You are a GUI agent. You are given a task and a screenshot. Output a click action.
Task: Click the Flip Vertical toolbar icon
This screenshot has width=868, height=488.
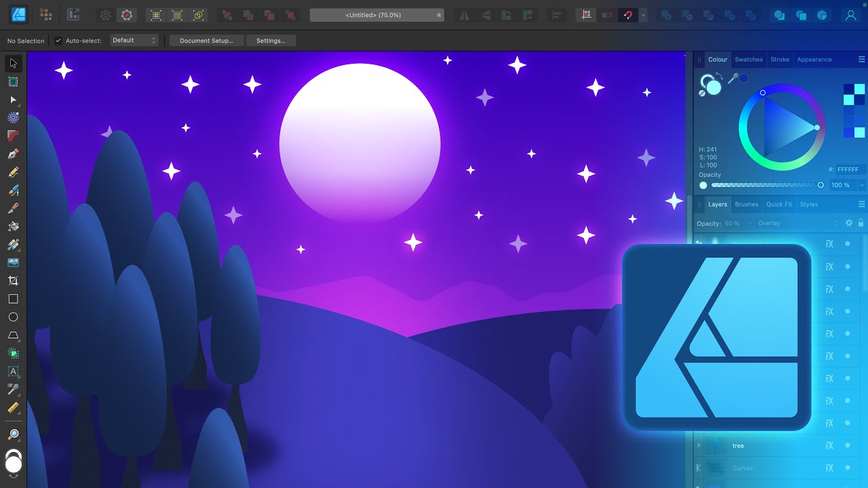tap(486, 15)
